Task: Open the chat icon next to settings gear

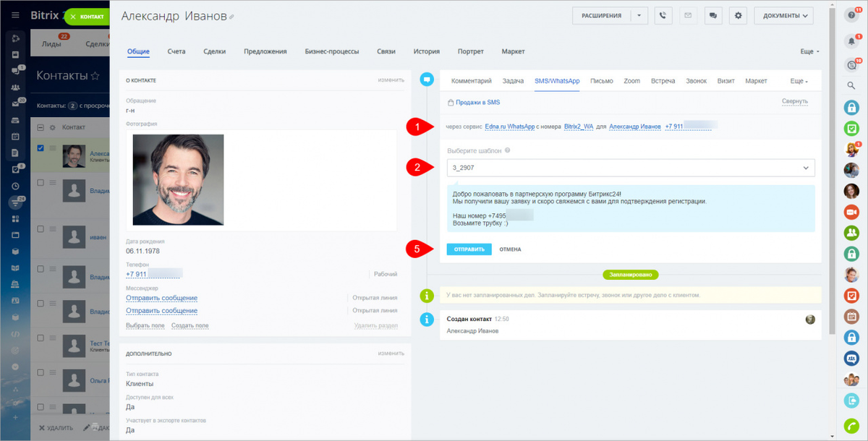Action: tap(713, 16)
